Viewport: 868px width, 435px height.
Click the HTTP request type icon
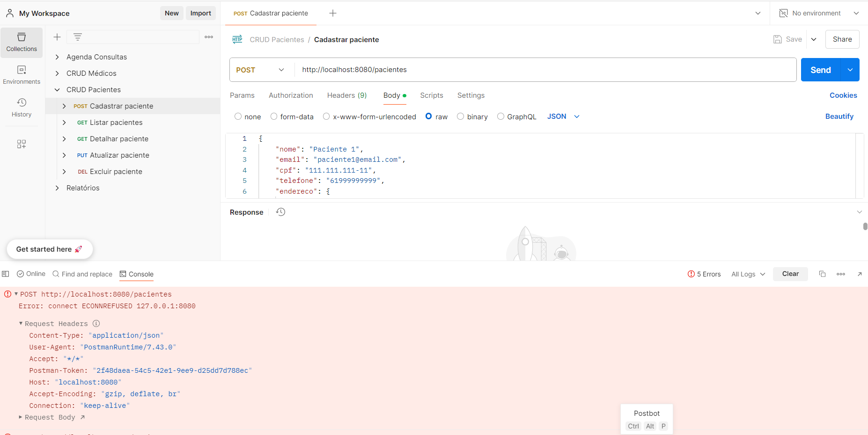[237, 39]
